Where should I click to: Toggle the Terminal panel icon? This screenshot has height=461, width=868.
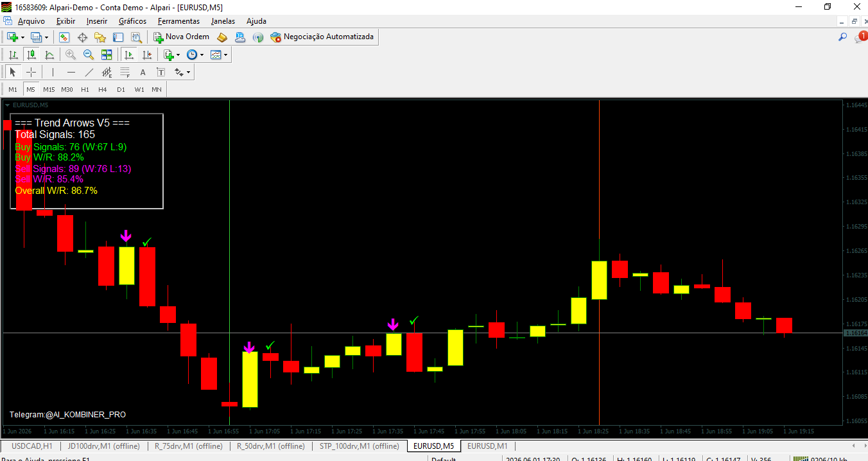(118, 37)
